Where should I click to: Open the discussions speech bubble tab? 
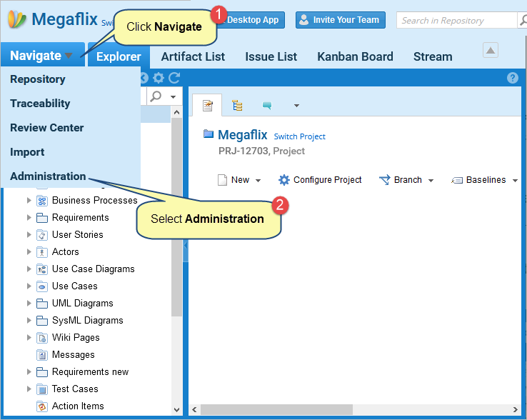267,105
